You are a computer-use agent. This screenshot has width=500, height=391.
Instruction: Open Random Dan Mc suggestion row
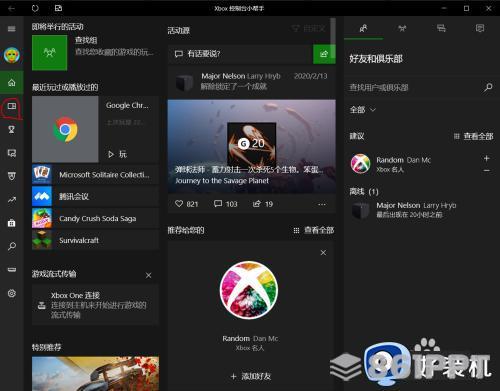(413, 164)
